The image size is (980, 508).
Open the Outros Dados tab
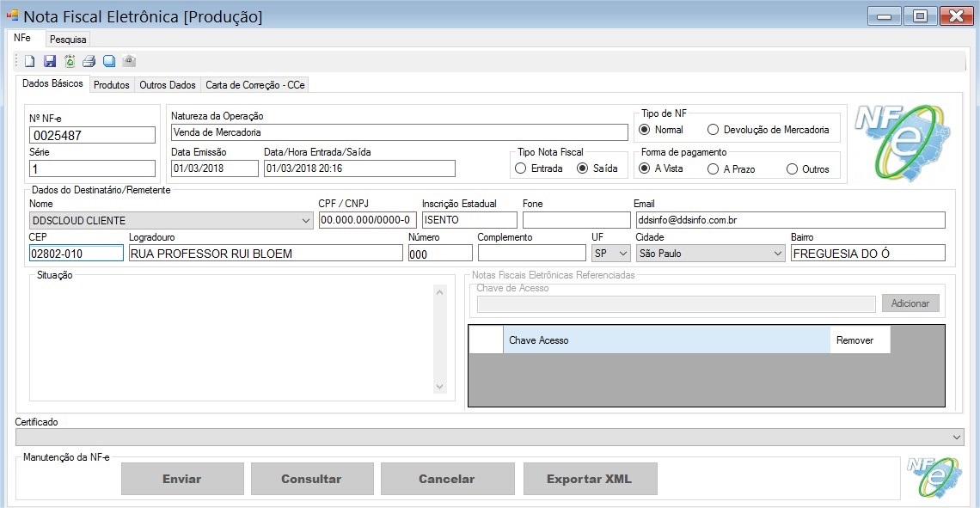(168, 85)
